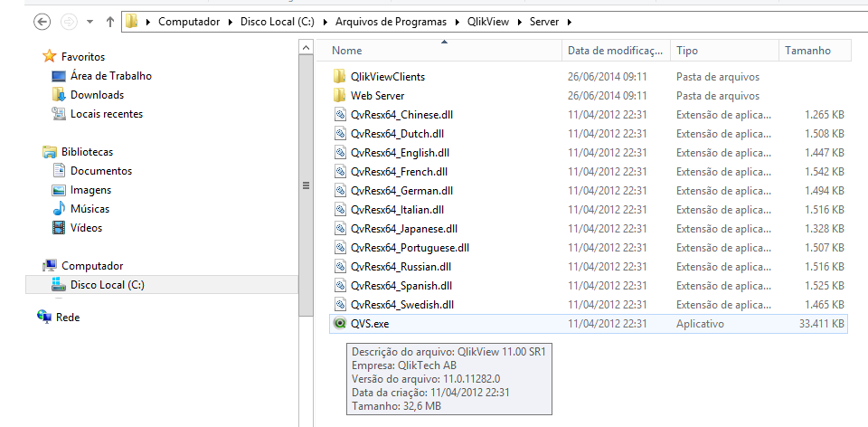
Task: Click the Downloads folder icon in sidebar
Action: click(x=59, y=95)
